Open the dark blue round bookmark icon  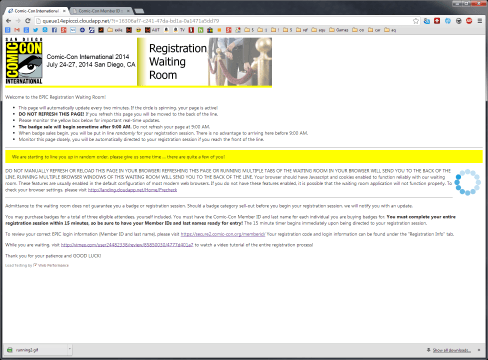pyautogui.click(x=82, y=30)
